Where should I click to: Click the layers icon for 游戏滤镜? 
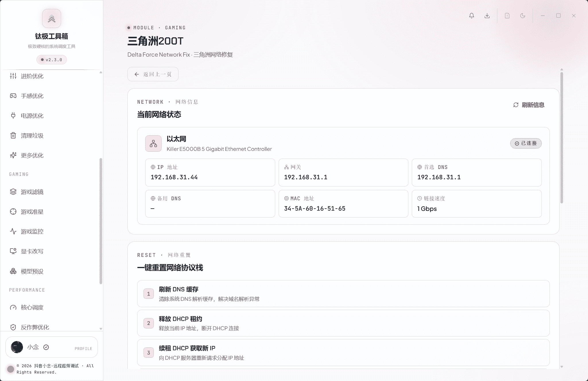pyautogui.click(x=13, y=192)
